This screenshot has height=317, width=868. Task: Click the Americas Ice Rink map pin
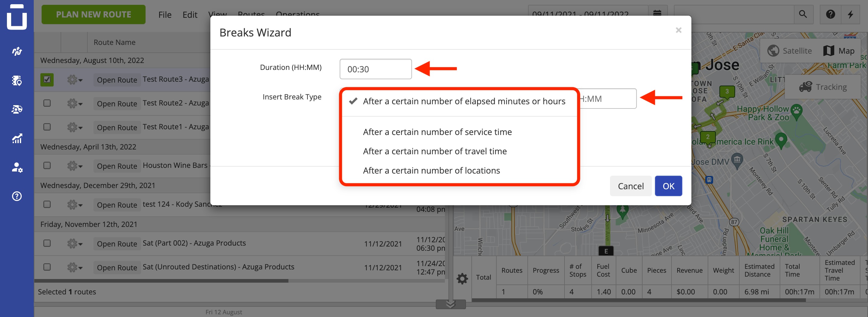[x=781, y=140]
